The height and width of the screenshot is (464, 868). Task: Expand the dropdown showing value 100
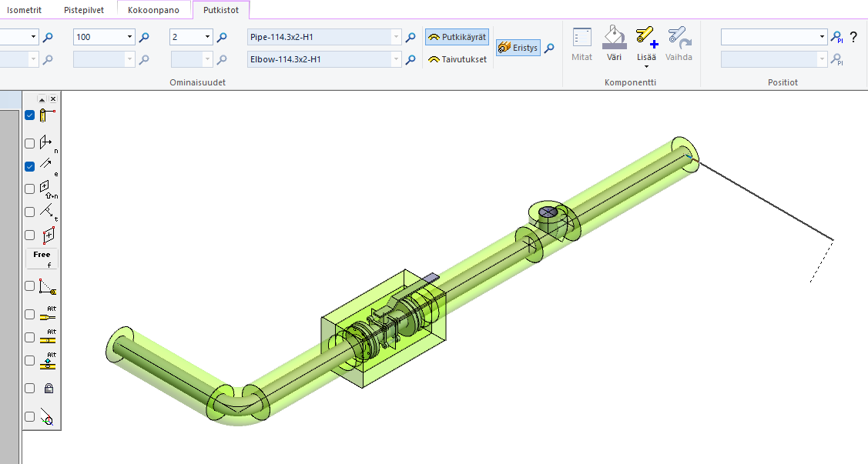click(129, 37)
